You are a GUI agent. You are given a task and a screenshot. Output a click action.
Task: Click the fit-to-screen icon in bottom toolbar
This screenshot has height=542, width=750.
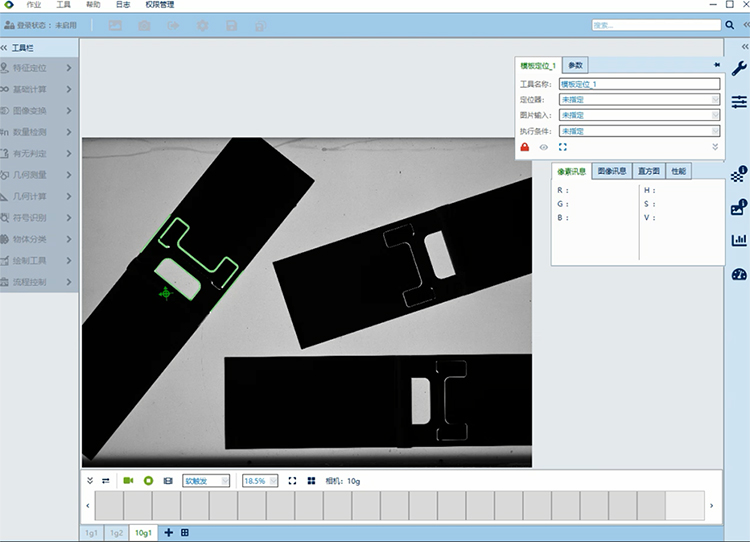pyautogui.click(x=293, y=481)
